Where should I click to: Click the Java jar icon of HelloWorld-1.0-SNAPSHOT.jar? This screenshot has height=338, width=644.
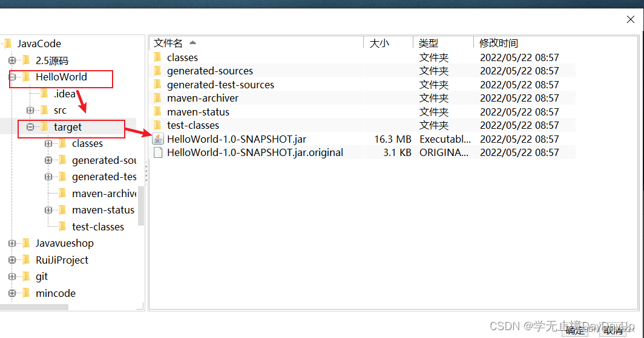pos(158,138)
